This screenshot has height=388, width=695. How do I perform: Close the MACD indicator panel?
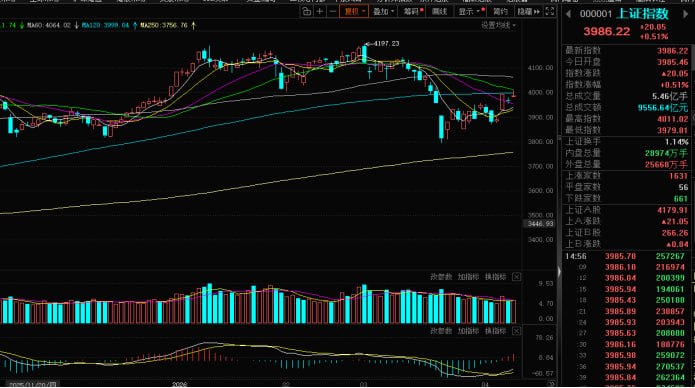pos(516,331)
